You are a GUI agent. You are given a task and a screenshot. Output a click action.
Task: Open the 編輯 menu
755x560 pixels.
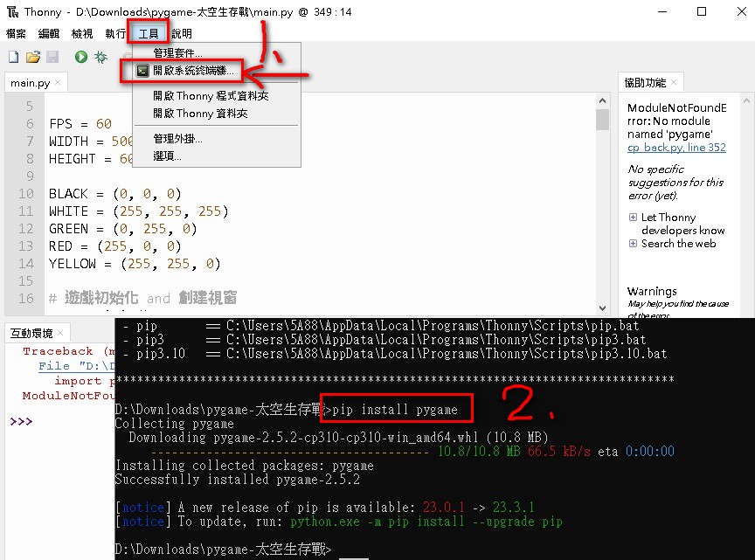(x=49, y=33)
